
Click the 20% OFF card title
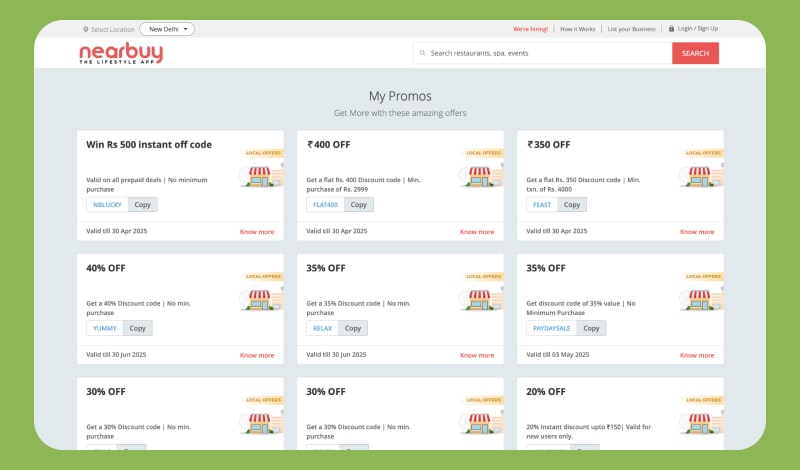pos(546,391)
